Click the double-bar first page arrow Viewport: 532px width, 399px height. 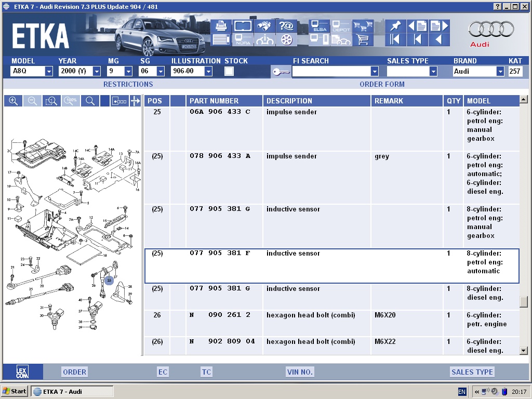coord(395,39)
